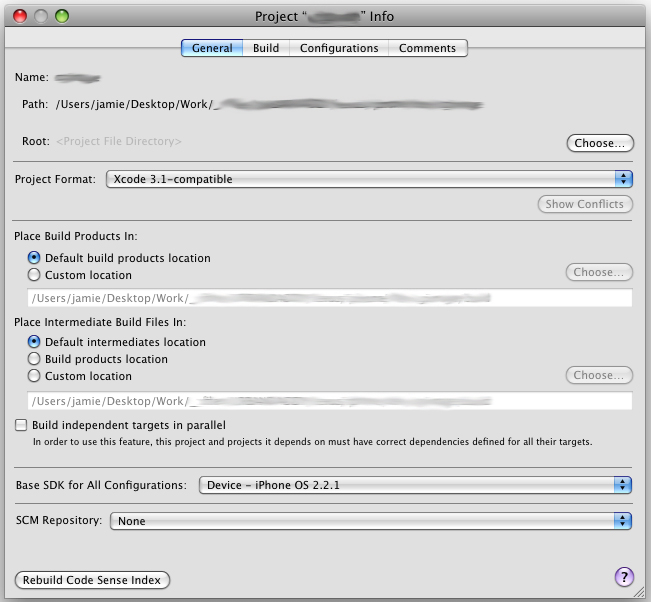Switch to the General tab

212,48
